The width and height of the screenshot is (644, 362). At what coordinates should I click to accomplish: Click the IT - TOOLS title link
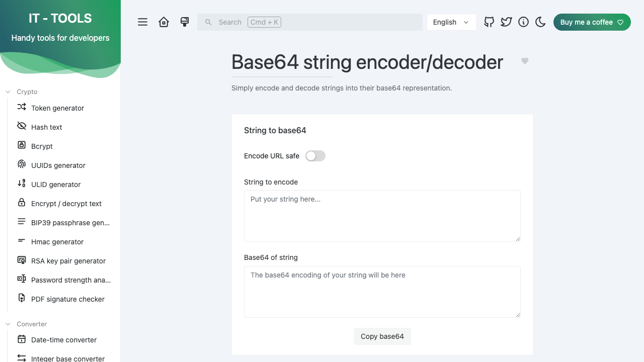(x=60, y=18)
